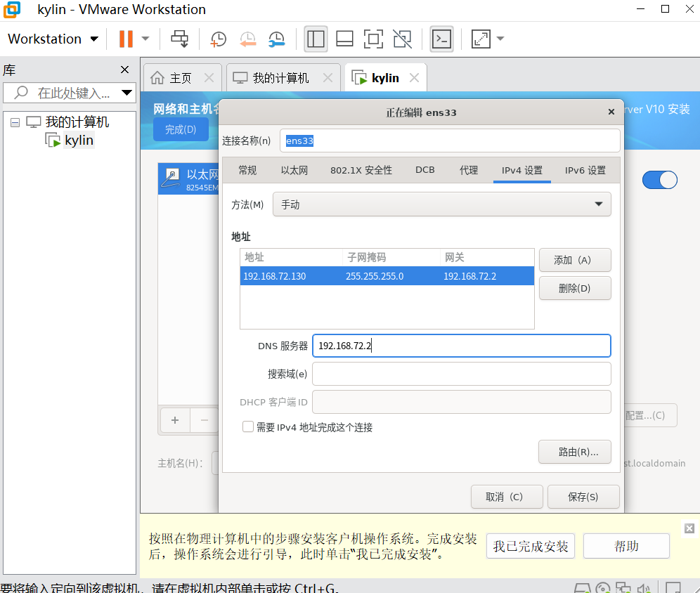700x593 pixels.
Task: Open the IPv6 设置 tab
Action: pos(585,170)
